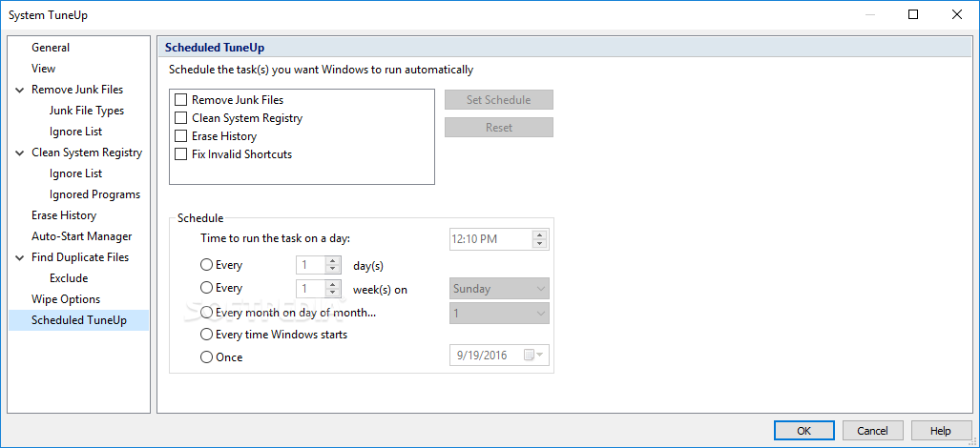Click the Cancel button
This screenshot has width=980, height=448.
872,431
